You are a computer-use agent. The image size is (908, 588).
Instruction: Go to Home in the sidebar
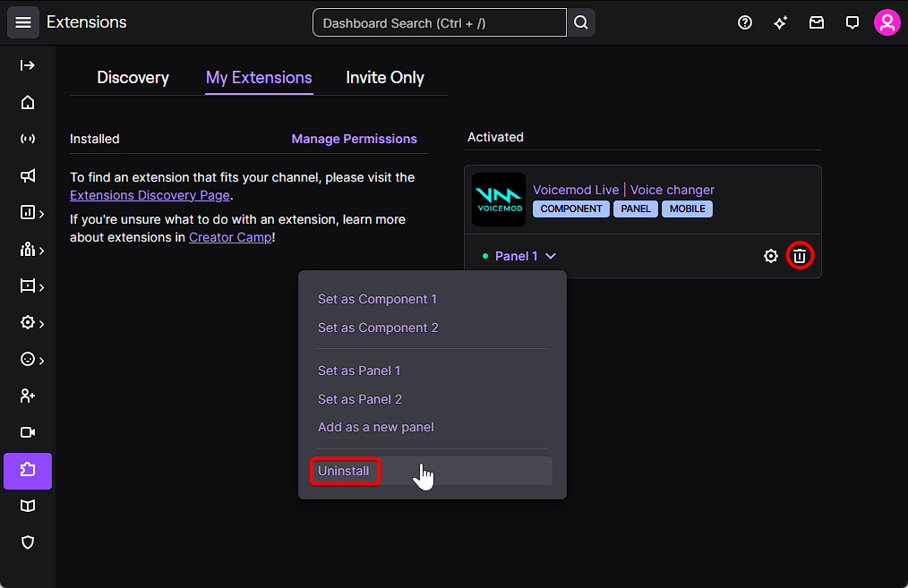(28, 102)
